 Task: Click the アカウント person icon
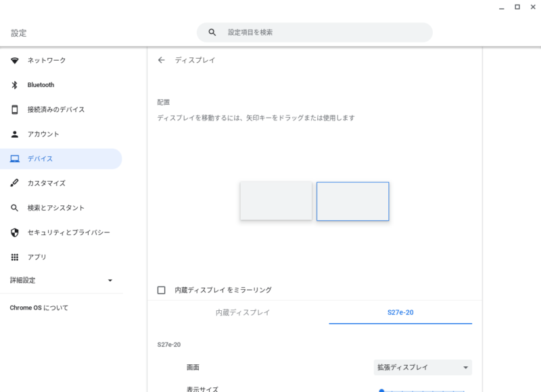click(14, 134)
